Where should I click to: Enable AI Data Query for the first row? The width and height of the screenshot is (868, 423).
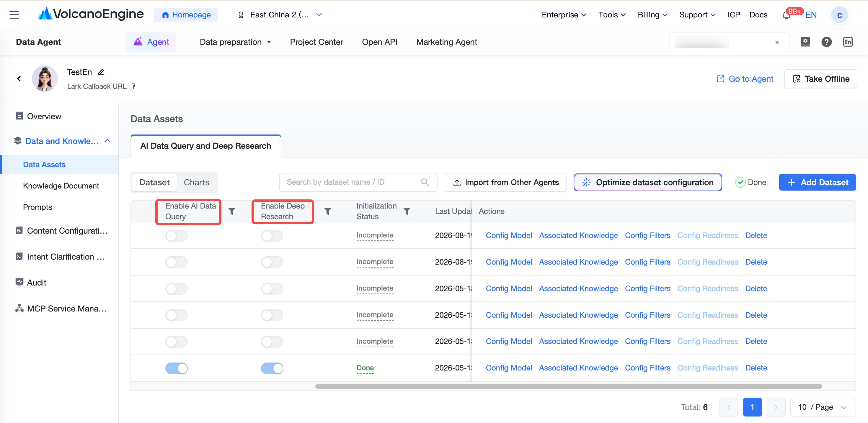176,236
